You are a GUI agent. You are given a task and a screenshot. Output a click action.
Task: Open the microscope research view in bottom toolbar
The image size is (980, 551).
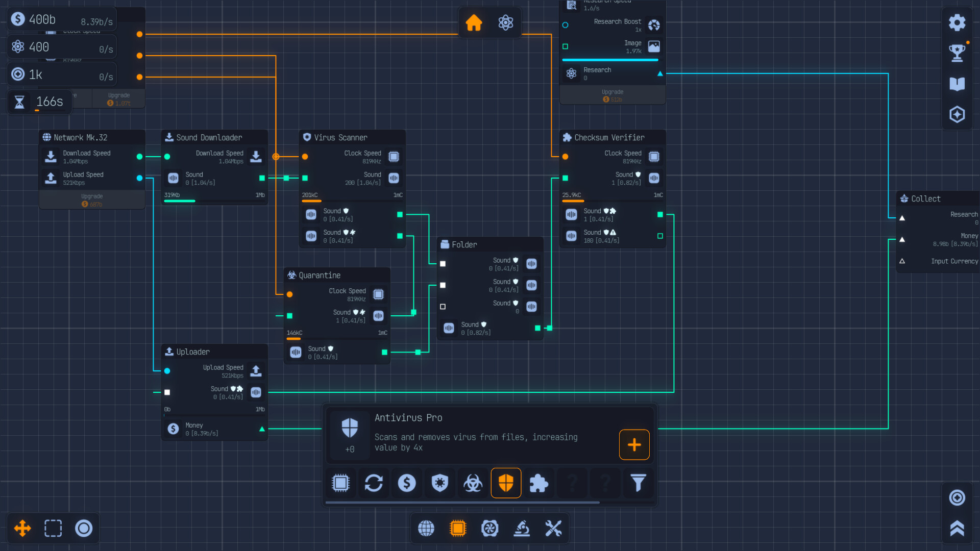[x=522, y=529]
